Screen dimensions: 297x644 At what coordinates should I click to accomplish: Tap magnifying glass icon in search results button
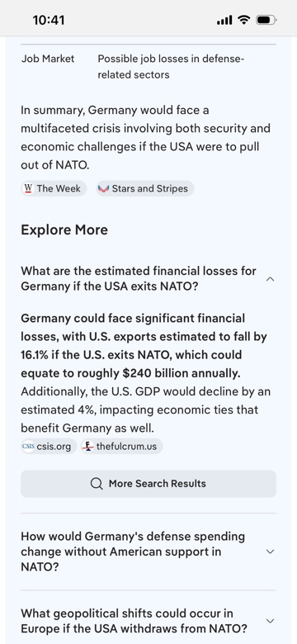click(97, 484)
